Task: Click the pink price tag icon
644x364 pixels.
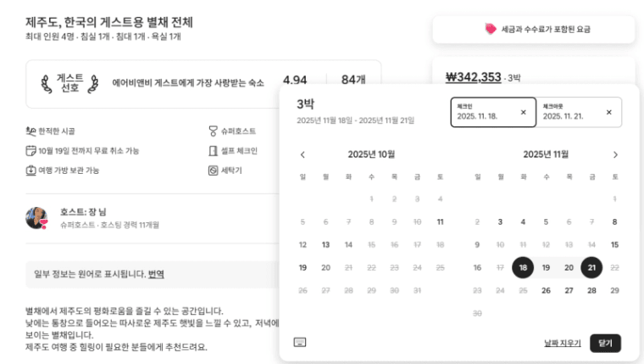Action: tap(490, 29)
